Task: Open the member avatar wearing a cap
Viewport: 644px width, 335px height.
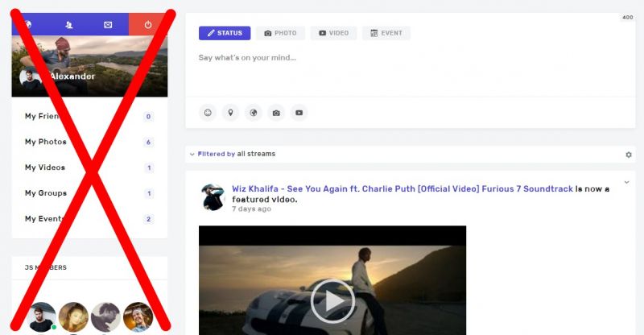Action: 138,317
